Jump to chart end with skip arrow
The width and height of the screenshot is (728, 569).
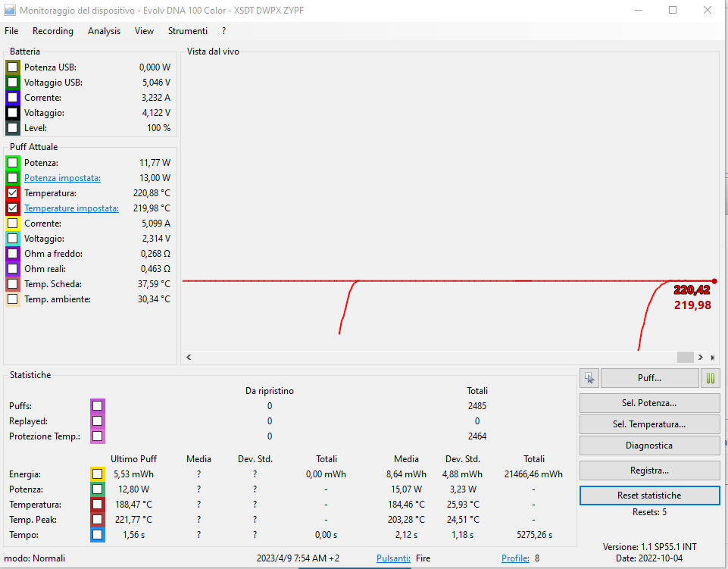(x=712, y=357)
